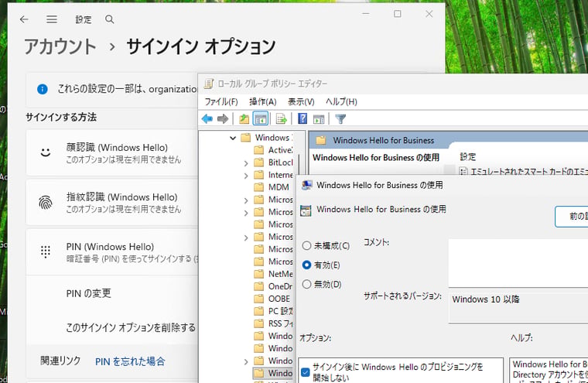
Task: Select the 無効(D) radio button
Action: pos(306,284)
